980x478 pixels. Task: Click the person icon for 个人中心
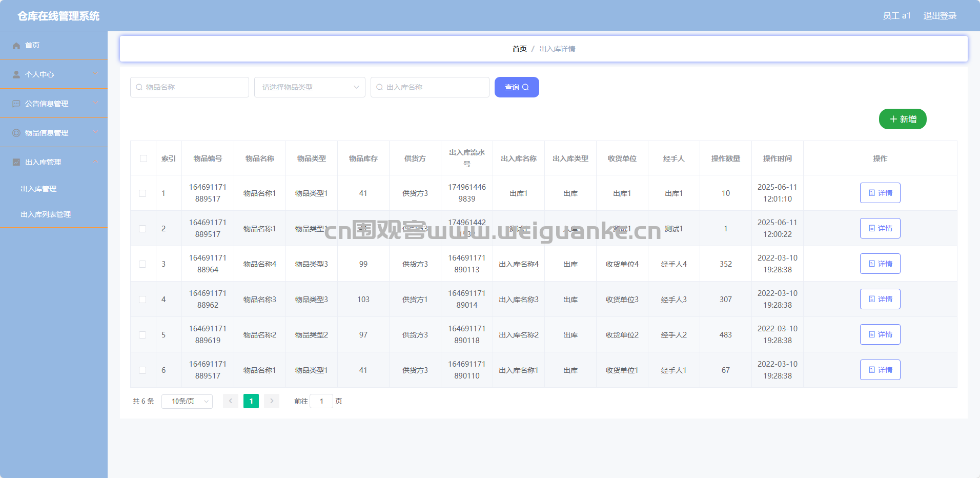pos(16,74)
